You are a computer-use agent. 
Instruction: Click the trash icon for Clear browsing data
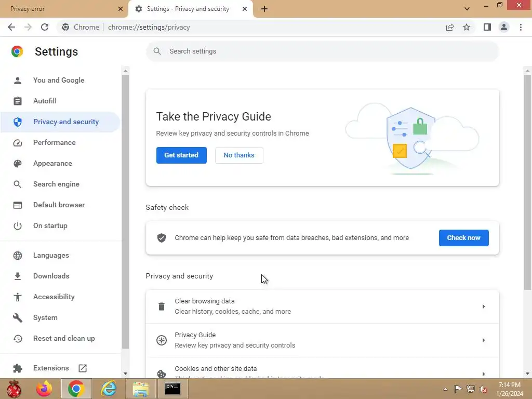tap(162, 307)
